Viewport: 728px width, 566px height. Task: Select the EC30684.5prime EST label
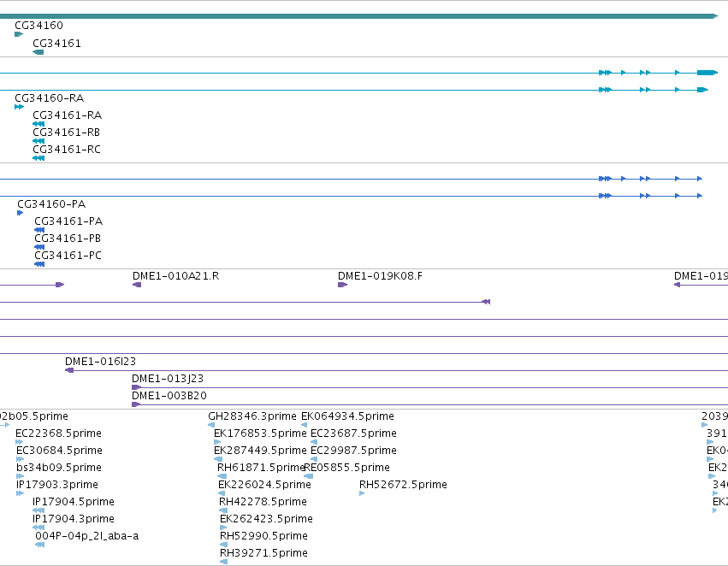(x=59, y=451)
